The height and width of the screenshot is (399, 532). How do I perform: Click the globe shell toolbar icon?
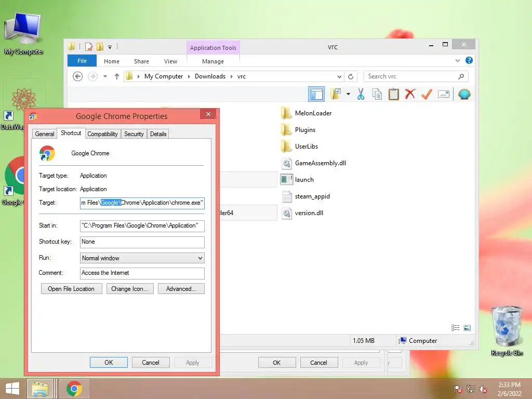464,95
